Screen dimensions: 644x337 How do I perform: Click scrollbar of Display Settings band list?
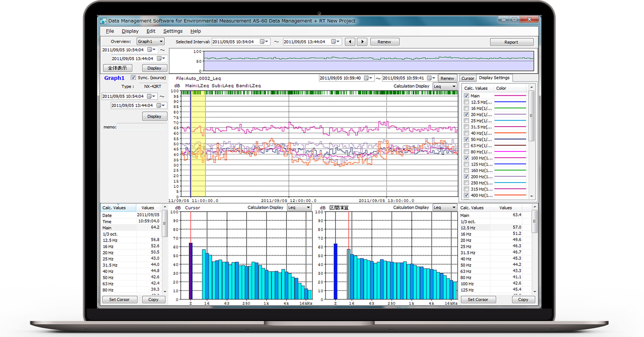(531, 116)
